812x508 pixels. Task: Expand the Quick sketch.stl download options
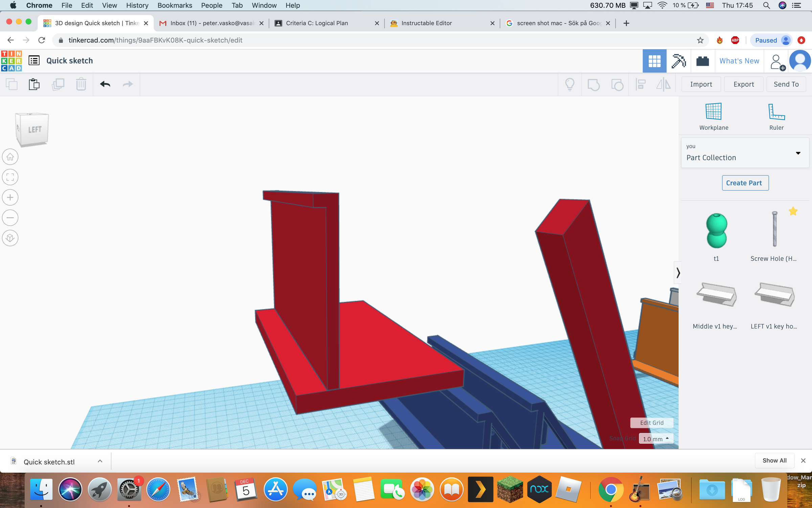tap(99, 461)
